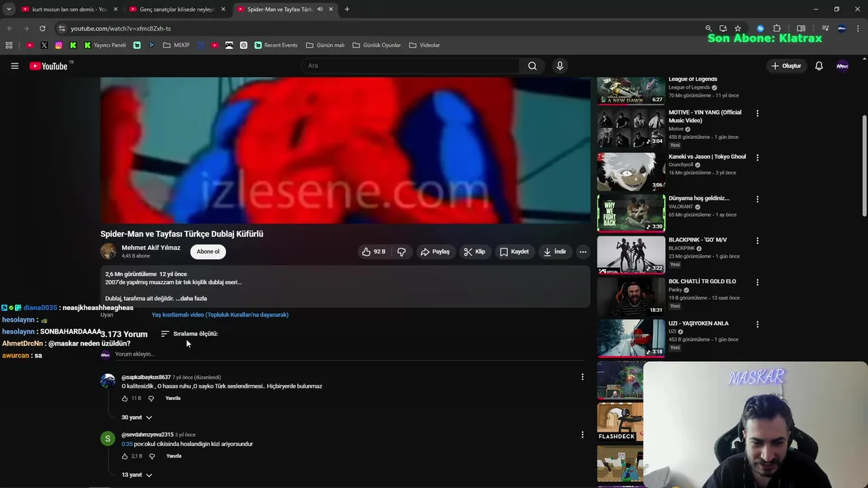The image size is (868, 488).
Task: Subscribe with Abone ol button
Action: click(208, 251)
